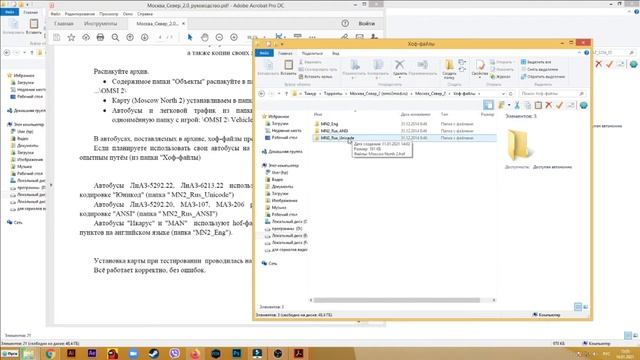Click the zoom out minus icon in Acrobat
The image size is (640, 360).
219,38
